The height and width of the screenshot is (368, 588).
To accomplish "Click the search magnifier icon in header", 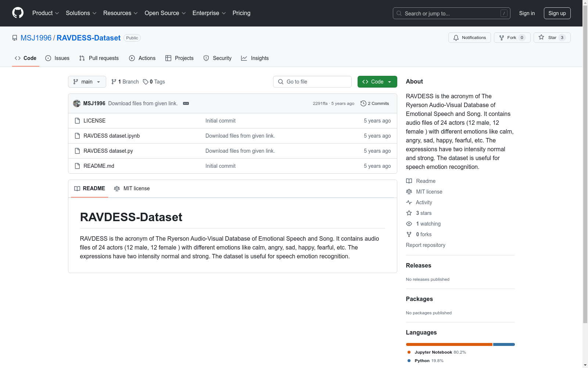I will (x=399, y=13).
